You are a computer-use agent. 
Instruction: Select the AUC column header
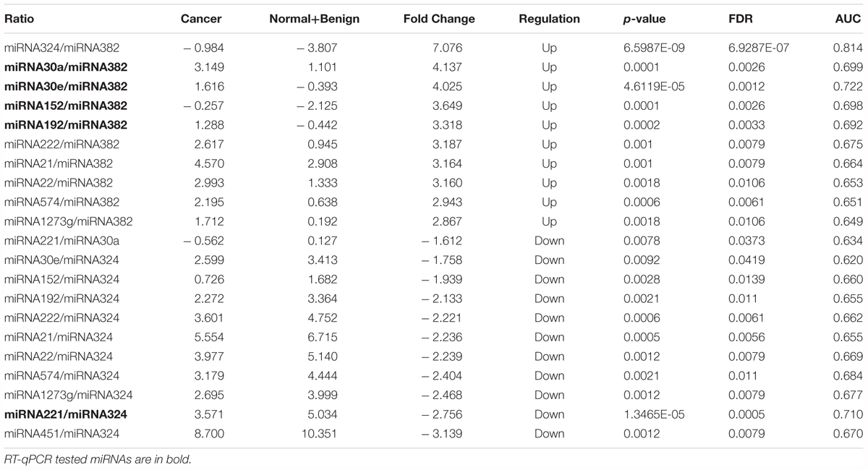[848, 18]
